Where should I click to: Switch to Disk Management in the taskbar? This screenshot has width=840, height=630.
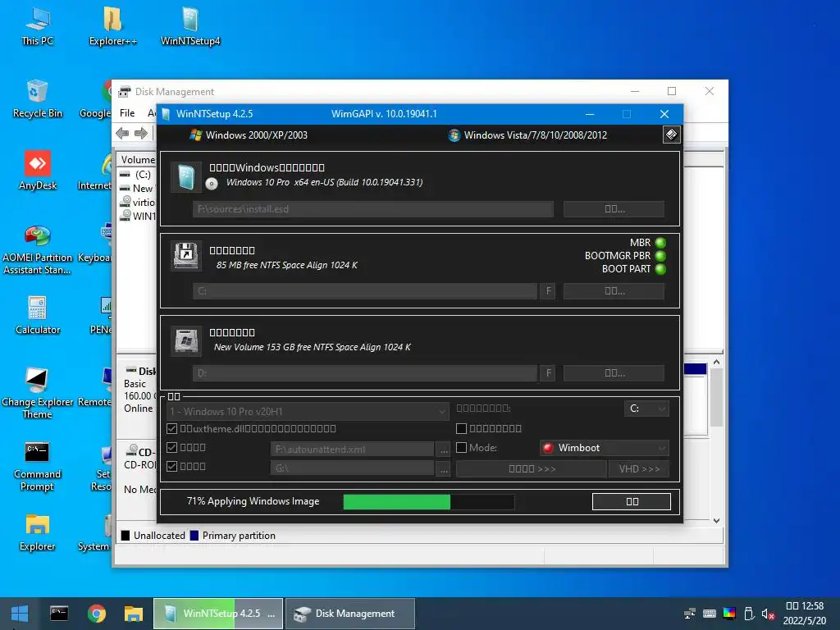click(x=349, y=614)
